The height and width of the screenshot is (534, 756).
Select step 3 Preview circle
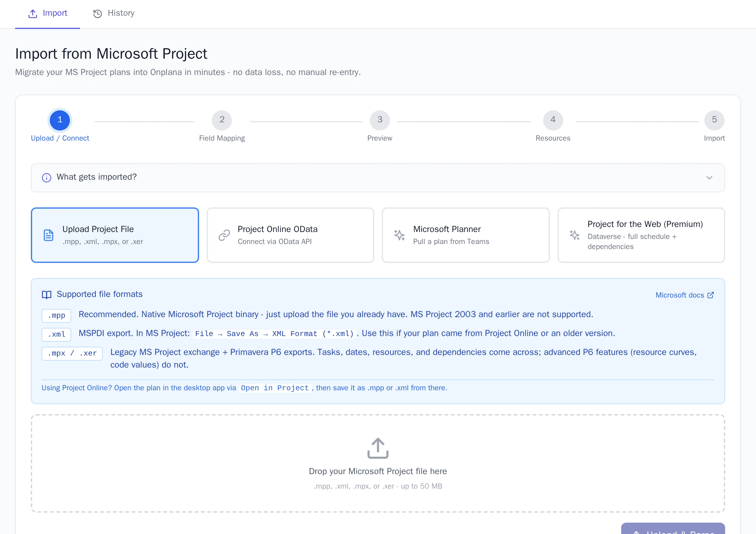coord(380,120)
